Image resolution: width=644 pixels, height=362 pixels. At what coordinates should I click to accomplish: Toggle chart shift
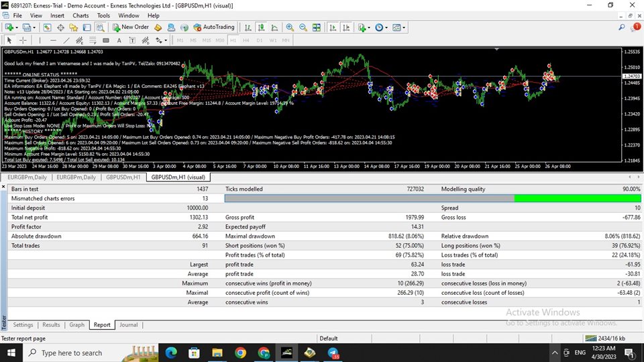pos(346,28)
